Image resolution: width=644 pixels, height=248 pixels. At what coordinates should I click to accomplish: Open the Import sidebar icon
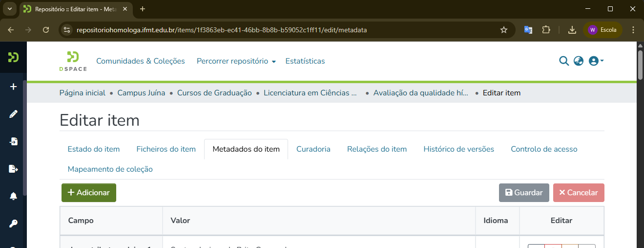[13, 141]
